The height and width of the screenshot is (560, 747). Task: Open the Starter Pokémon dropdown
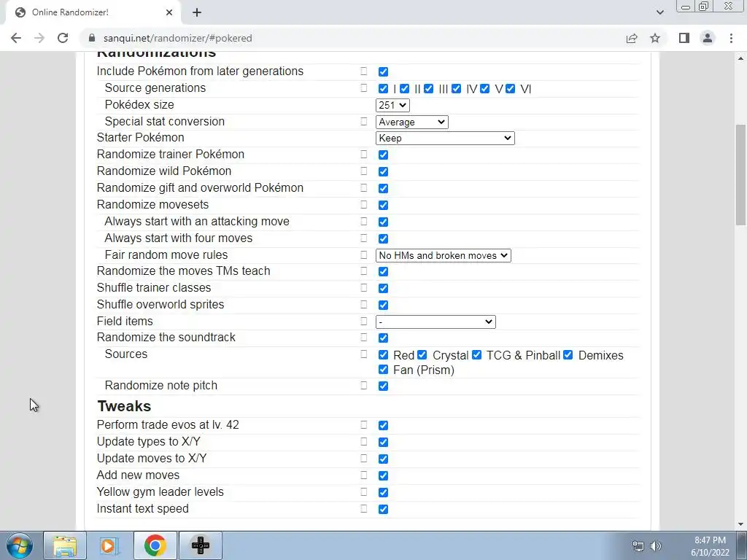(x=445, y=138)
